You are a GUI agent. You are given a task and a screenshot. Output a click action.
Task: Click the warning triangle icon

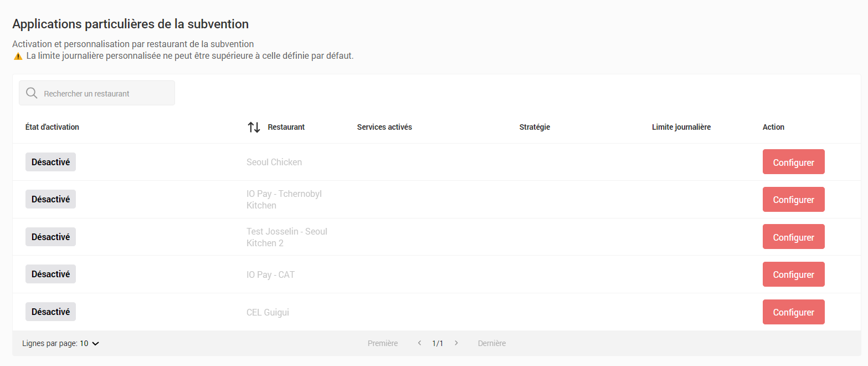[18, 56]
